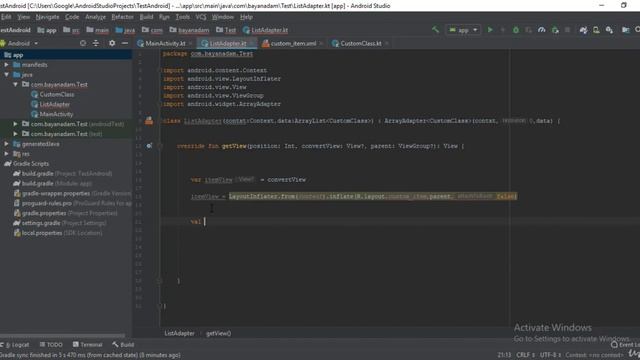Click Project panel horizontal scrollbar
This screenshot has width=640, height=360.
63,336
